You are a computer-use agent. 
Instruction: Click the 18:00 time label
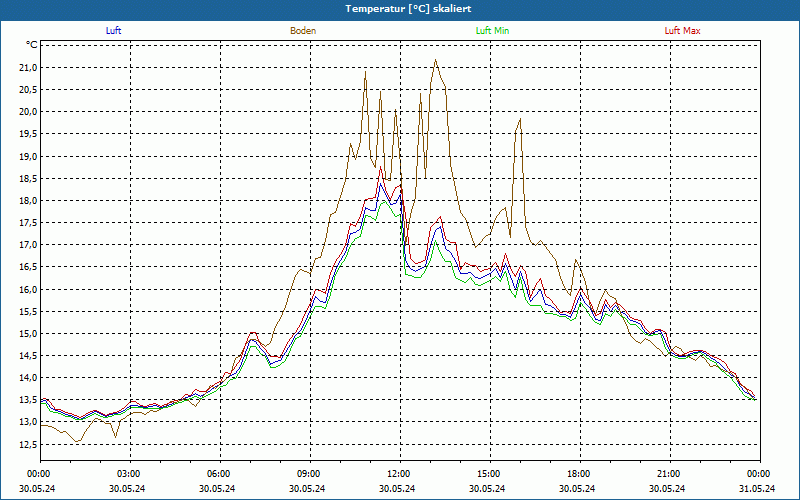579,474
